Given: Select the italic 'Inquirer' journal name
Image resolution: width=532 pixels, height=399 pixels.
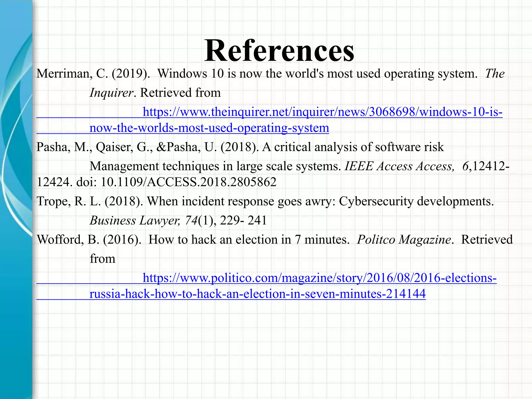Looking at the screenshot, I should point(111,93).
